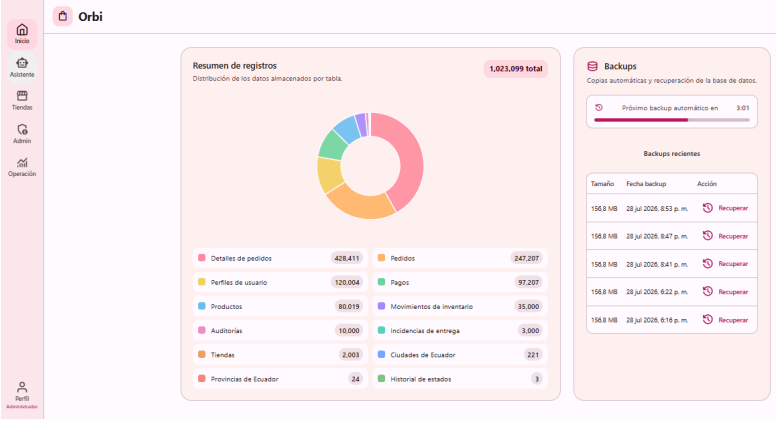Open the Perfil user icon
Screen dimensions: 776x423
pos(22,387)
